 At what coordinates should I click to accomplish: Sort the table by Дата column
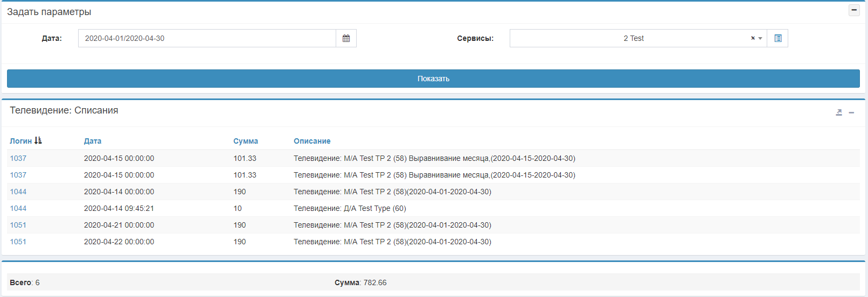(93, 141)
